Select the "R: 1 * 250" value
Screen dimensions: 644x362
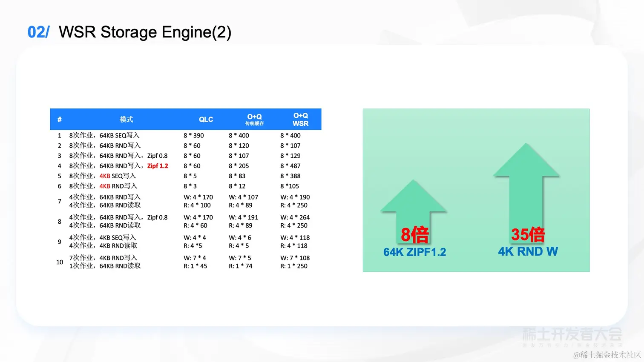point(294,266)
